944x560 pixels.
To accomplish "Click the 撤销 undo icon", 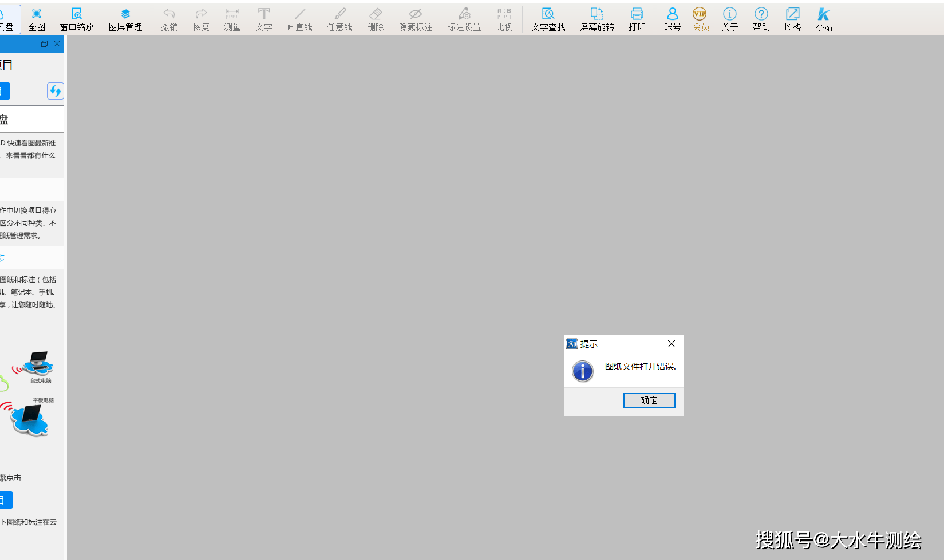I will click(x=169, y=19).
